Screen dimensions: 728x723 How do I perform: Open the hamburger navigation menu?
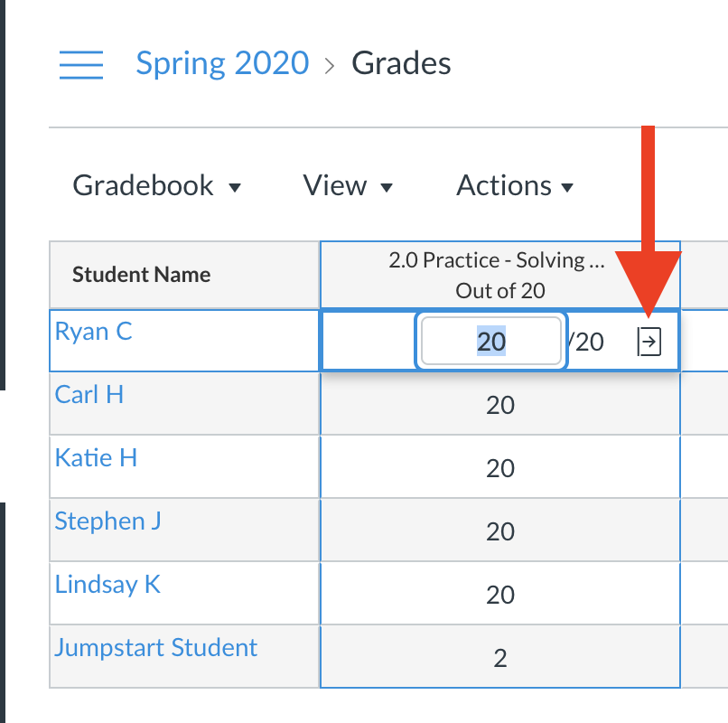pyautogui.click(x=81, y=64)
